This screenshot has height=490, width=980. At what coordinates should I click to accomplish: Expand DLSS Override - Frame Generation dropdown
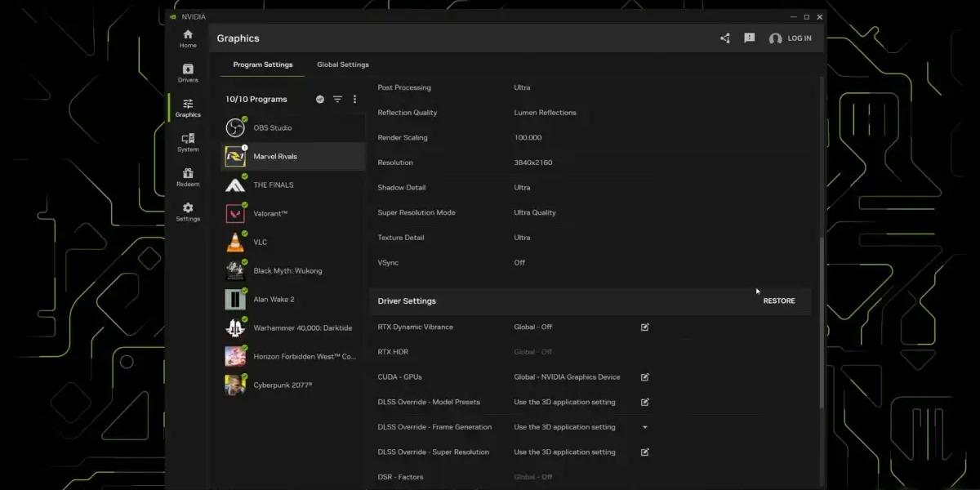pos(645,427)
